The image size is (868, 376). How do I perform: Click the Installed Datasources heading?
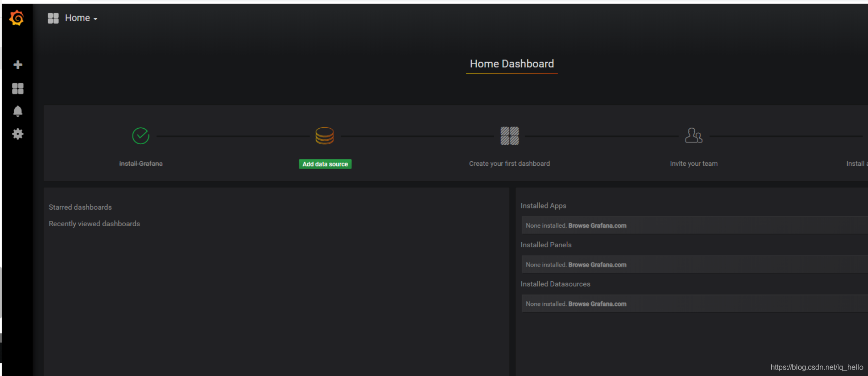tap(555, 284)
